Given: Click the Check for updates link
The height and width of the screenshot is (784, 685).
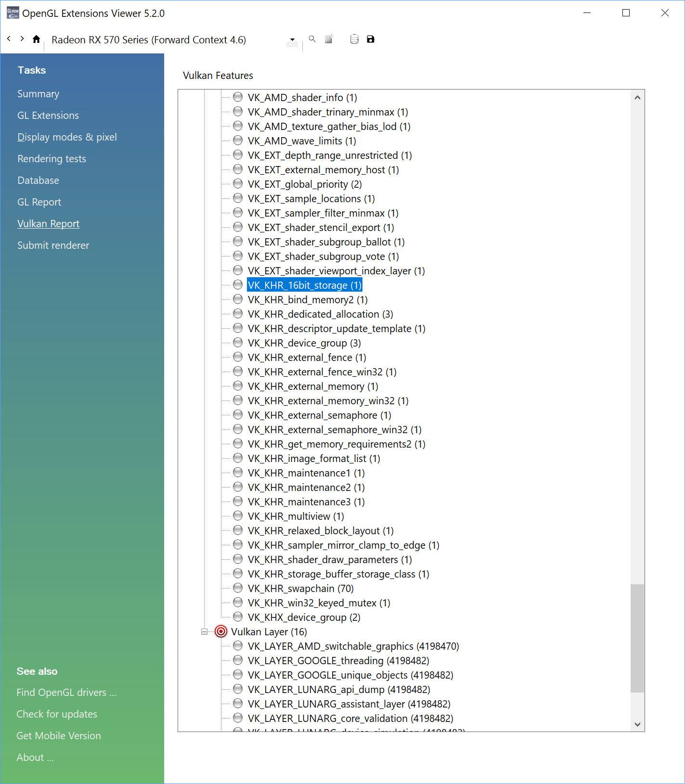Looking at the screenshot, I should tap(57, 714).
